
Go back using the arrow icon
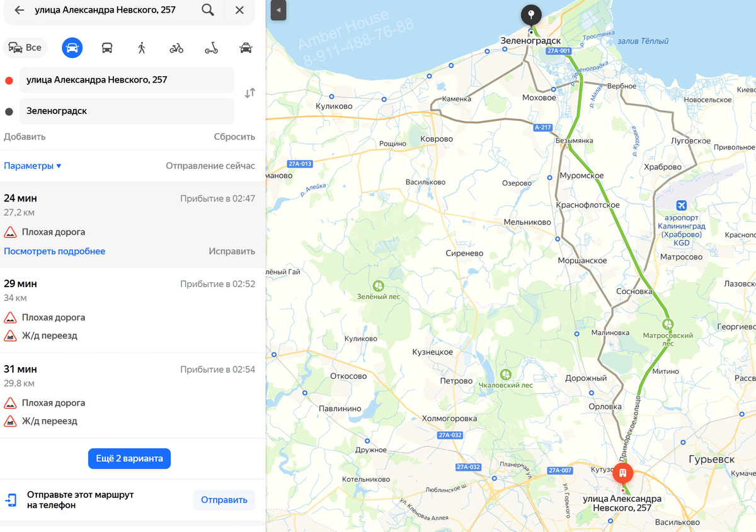point(20,10)
